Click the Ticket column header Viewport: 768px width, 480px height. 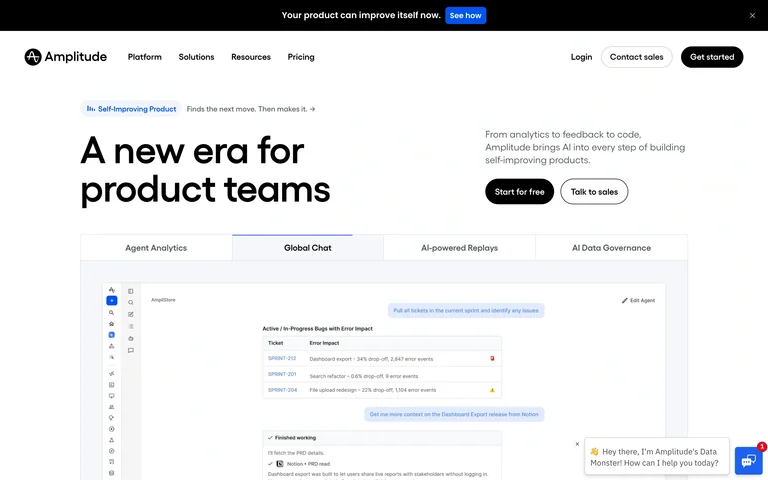click(275, 343)
